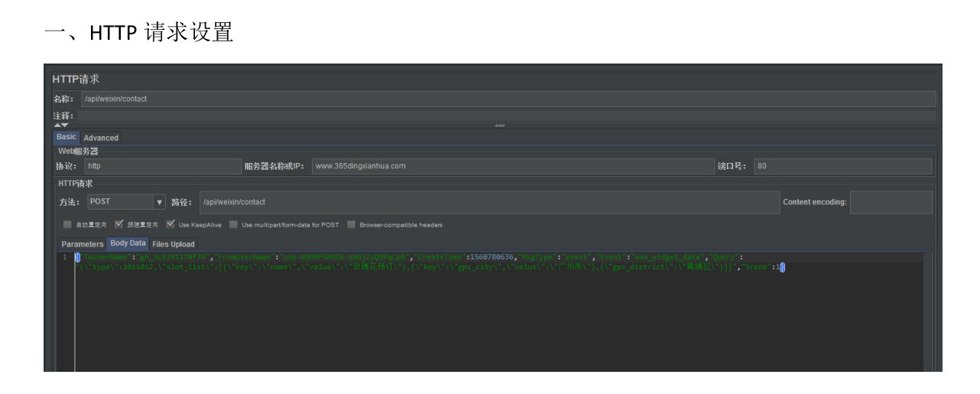Disable Use KeepAlive checkbox
The width and height of the screenshot is (980, 394).
coord(171,225)
